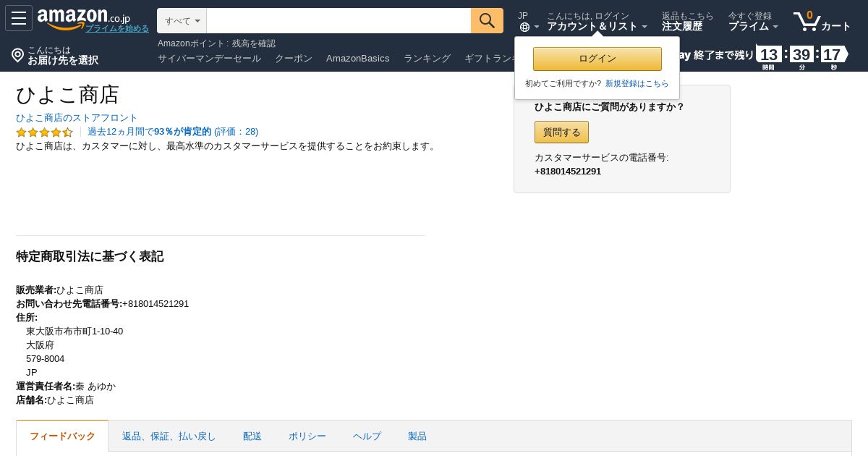Switch to 返品、保証、払い戻し tab
Screen dimensions: 868x456
click(x=169, y=436)
